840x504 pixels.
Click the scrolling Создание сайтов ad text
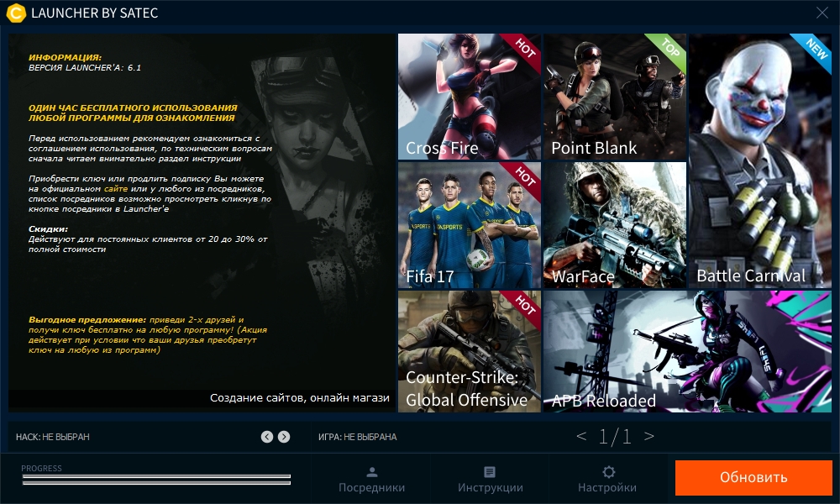(x=300, y=398)
